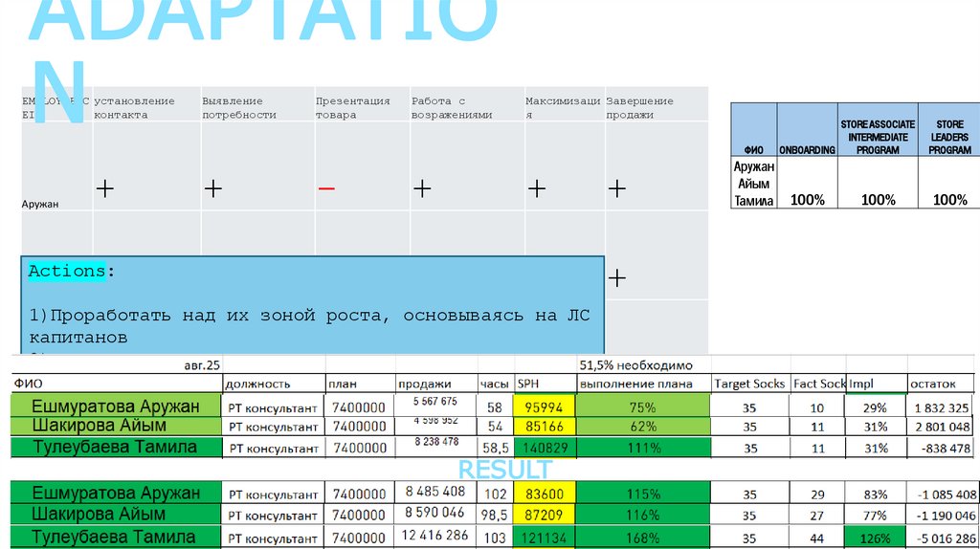Screen dimensions: 980x549
Task: Click the plus under Выявление потребности
Action: pos(213,188)
